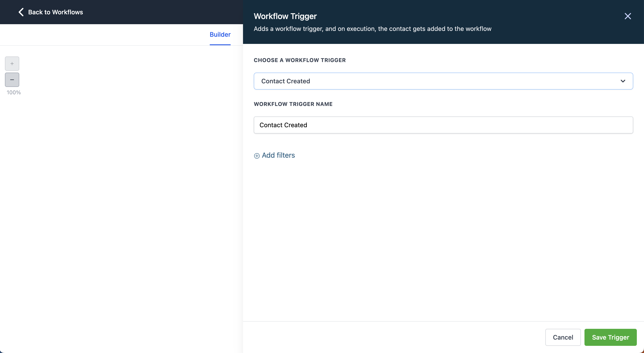Click the Add filters link text
The image size is (644, 353).
[278, 155]
